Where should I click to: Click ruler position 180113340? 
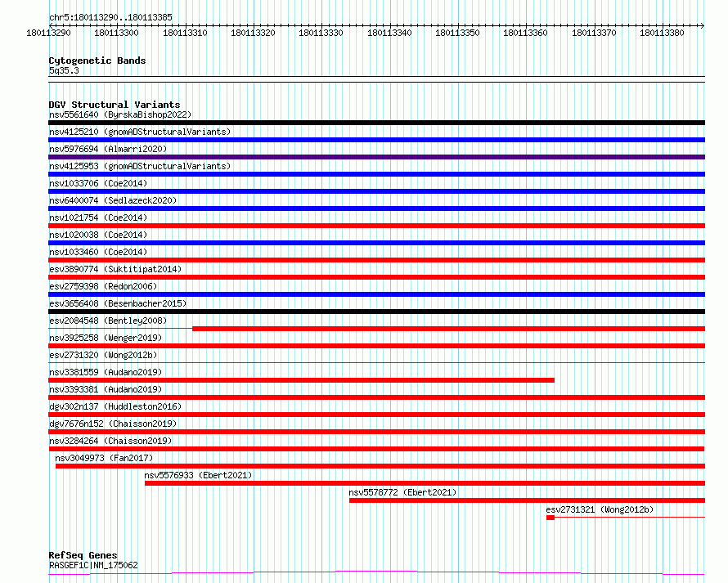pyautogui.click(x=389, y=34)
